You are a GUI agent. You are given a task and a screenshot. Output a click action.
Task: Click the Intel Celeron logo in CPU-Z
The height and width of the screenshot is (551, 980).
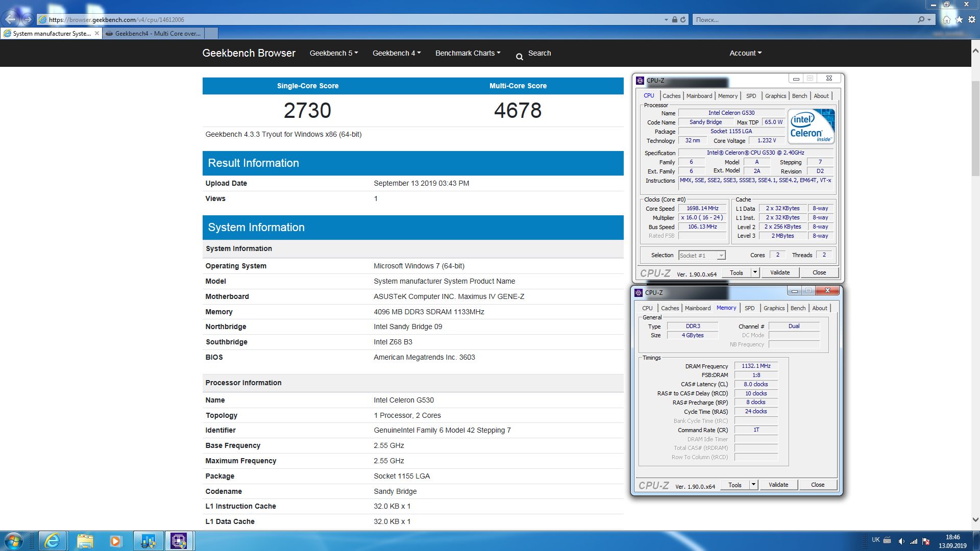coord(811,126)
